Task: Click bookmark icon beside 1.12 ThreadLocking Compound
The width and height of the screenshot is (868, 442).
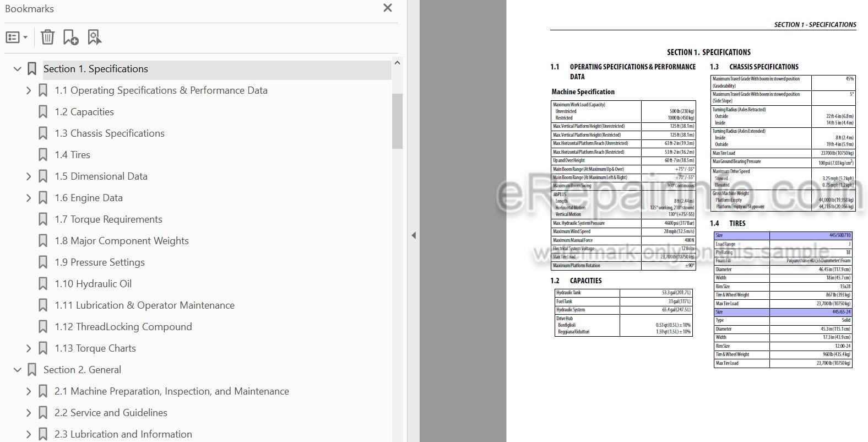Action: pyautogui.click(x=43, y=327)
